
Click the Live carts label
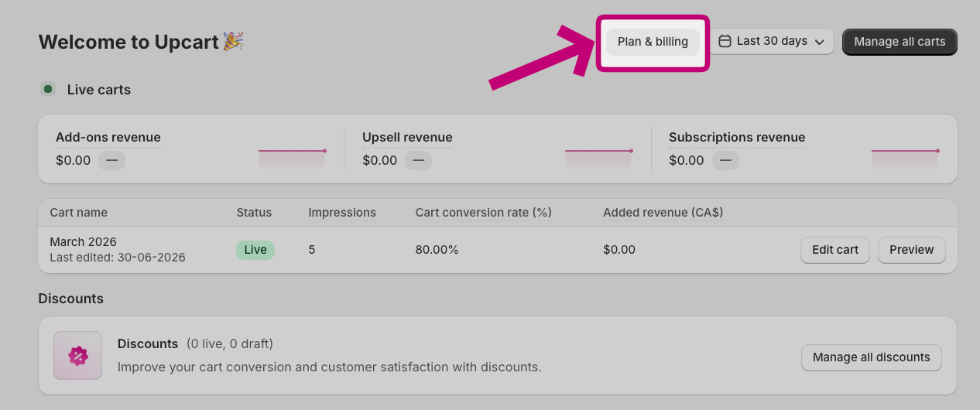[x=99, y=90]
